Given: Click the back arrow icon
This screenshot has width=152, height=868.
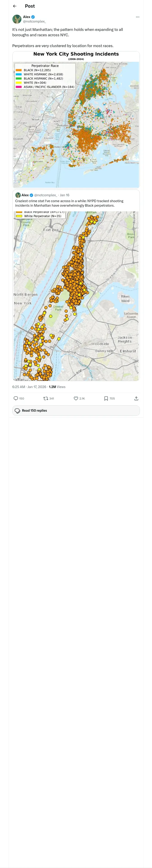Looking at the screenshot, I should click(15, 6).
